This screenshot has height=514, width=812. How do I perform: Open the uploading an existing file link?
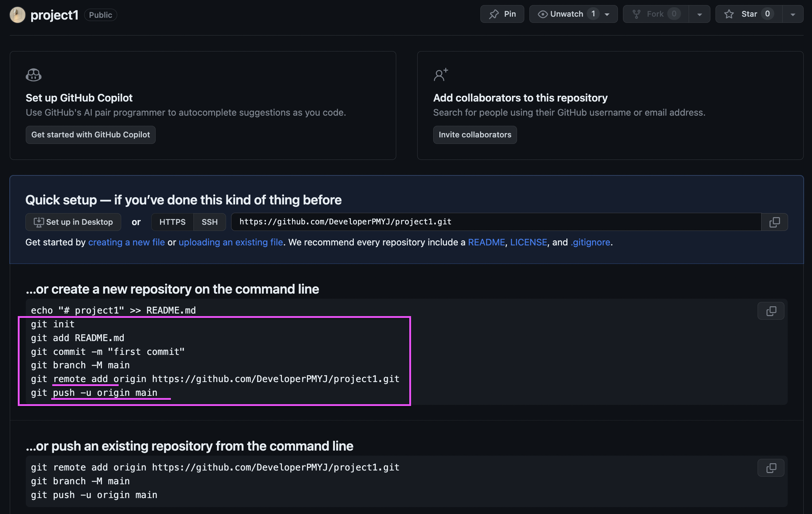pyautogui.click(x=230, y=242)
